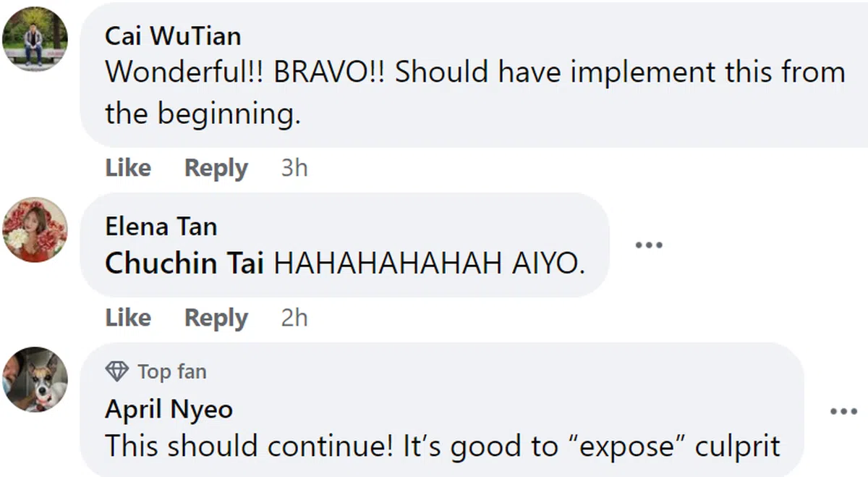
Task: Open Elena Tan's profile picture
Action: (x=35, y=229)
